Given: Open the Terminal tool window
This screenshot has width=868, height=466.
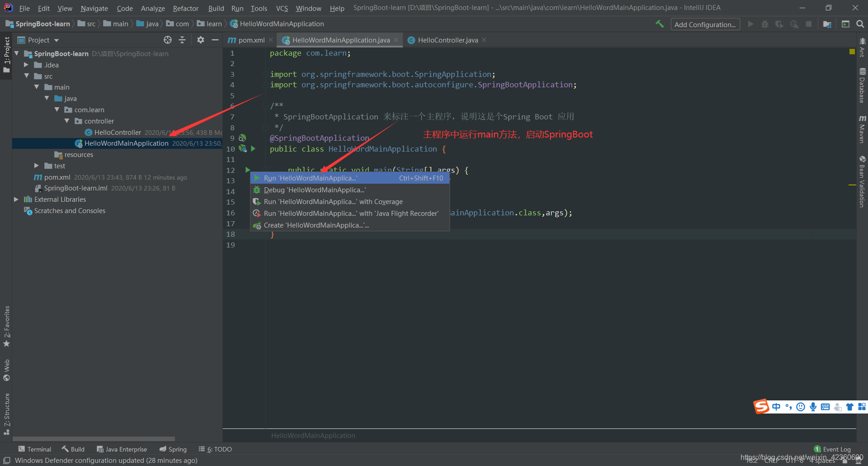Looking at the screenshot, I should click(35, 449).
